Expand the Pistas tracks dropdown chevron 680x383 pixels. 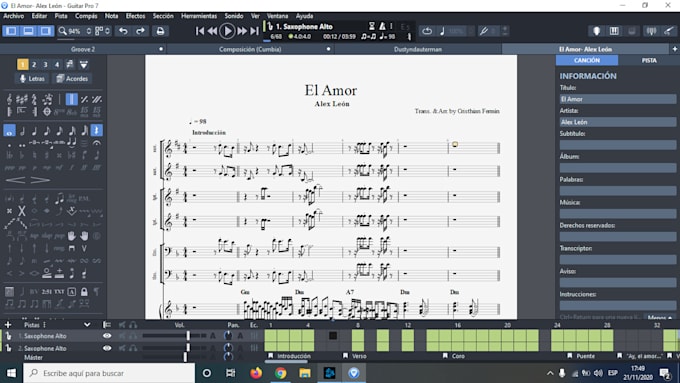(x=87, y=324)
